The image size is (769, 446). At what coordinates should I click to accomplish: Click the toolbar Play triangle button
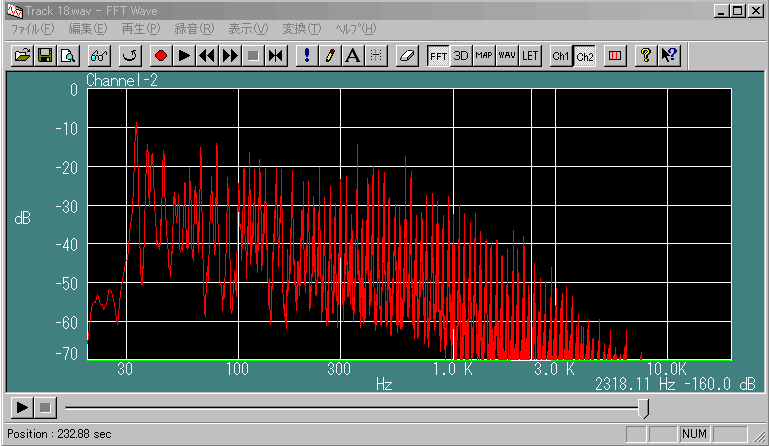pyautogui.click(x=183, y=56)
